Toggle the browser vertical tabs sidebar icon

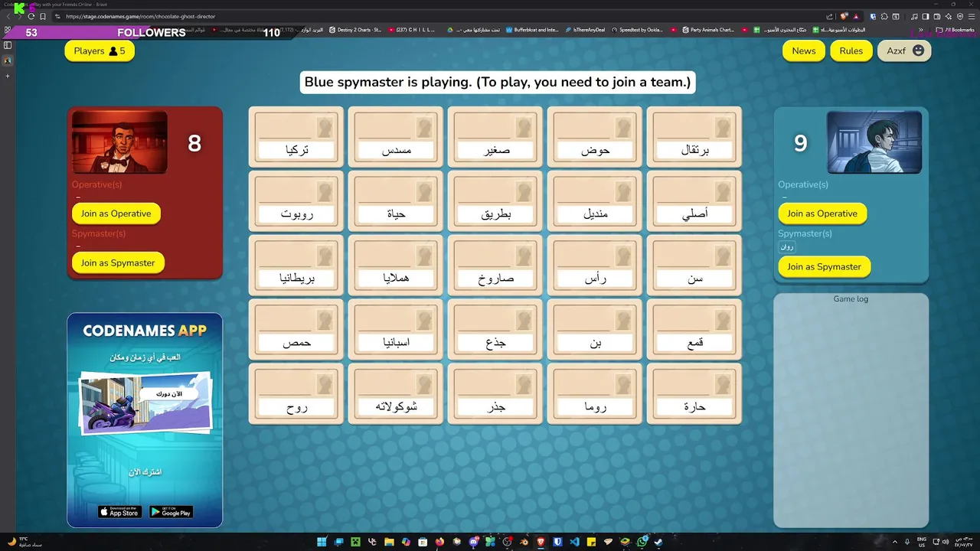coord(8,46)
